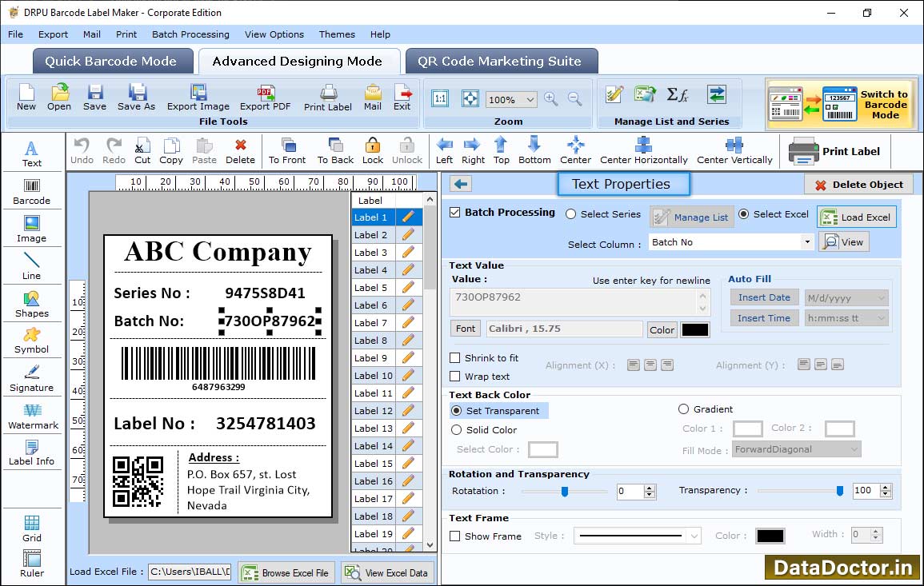
Task: Switch to Quick Barcode Mode tab
Action: [112, 62]
